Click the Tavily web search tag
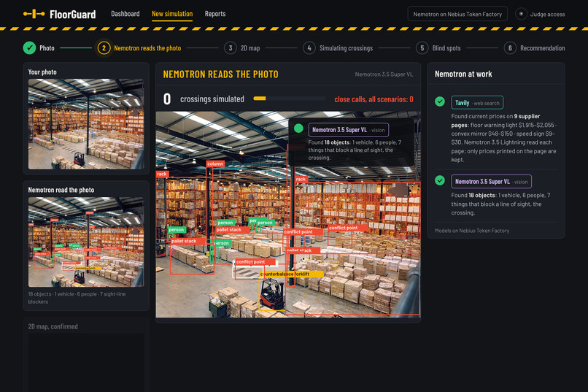The width and height of the screenshot is (588, 392). click(x=477, y=103)
